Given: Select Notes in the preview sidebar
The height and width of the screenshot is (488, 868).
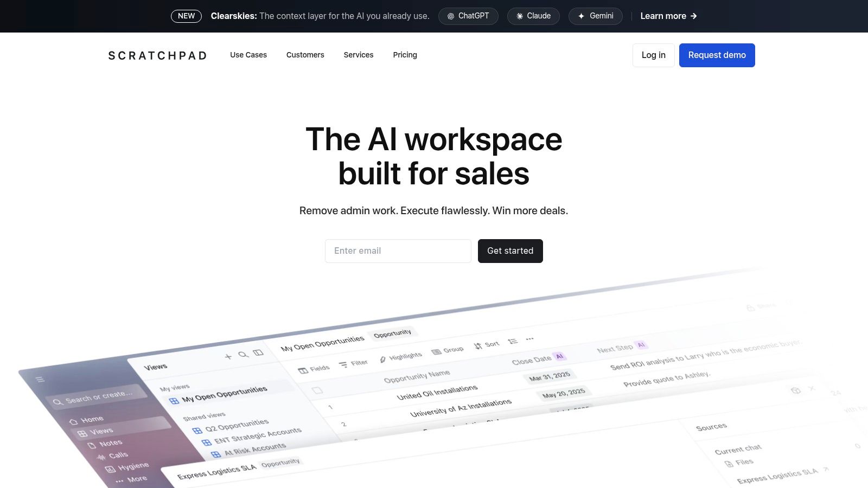Looking at the screenshot, I should click(x=106, y=444).
